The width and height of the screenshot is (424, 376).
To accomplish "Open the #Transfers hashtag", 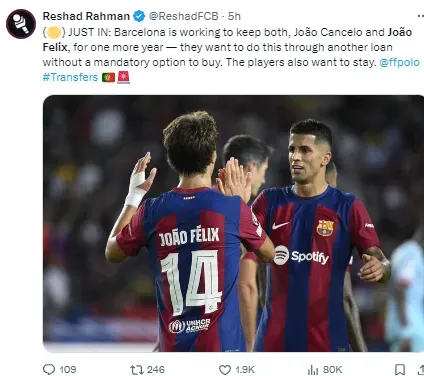I will pyautogui.click(x=70, y=77).
